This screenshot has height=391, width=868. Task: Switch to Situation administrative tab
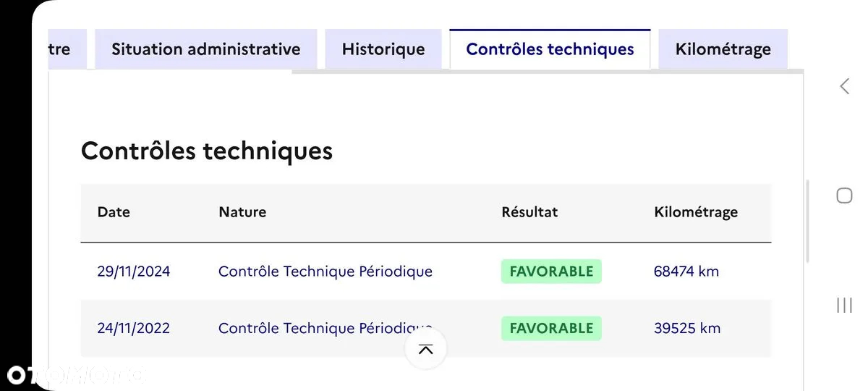206,49
